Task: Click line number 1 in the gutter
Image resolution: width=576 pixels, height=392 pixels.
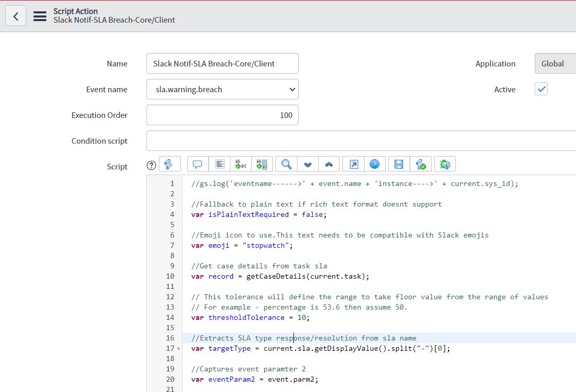Action: pos(172,183)
